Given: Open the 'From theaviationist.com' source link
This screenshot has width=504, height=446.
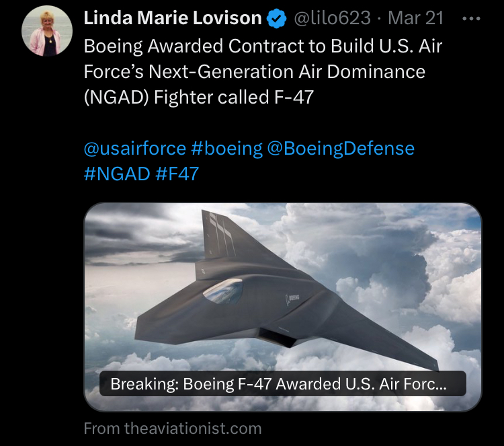Looking at the screenshot, I should 172,428.
